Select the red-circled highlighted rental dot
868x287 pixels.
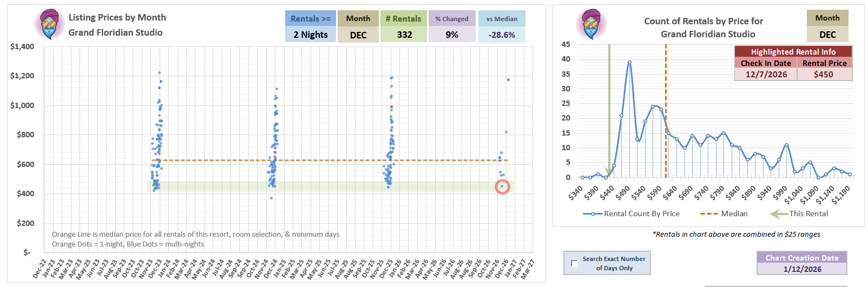click(502, 186)
